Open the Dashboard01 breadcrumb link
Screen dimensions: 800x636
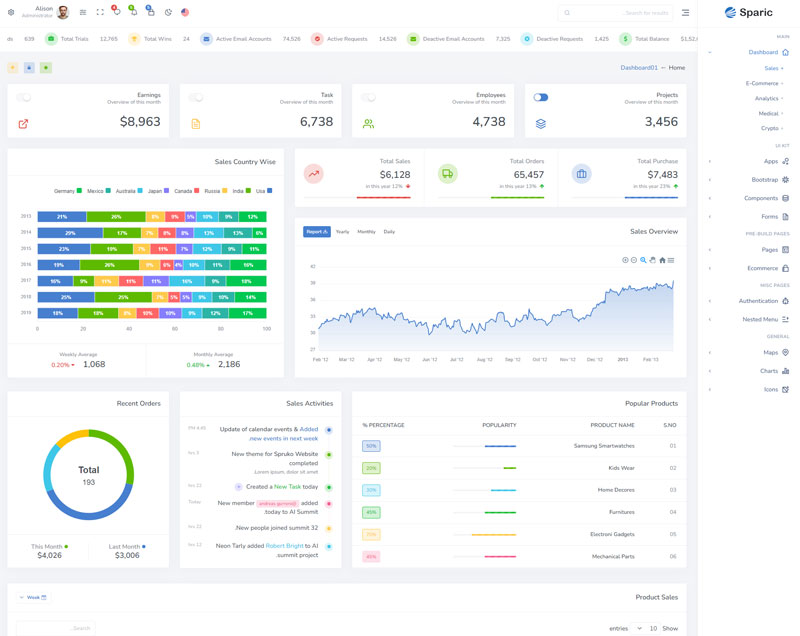click(x=639, y=68)
